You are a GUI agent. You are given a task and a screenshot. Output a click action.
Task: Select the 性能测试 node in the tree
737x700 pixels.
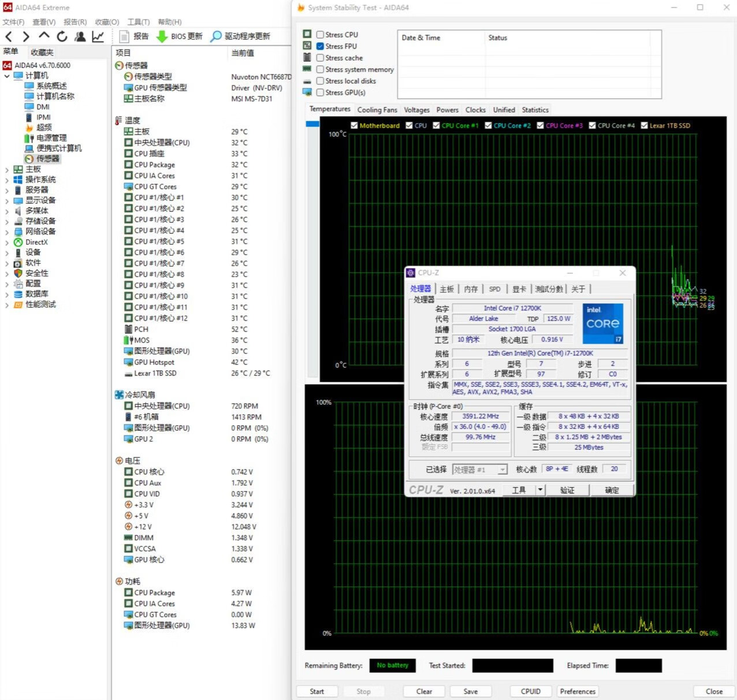pyautogui.click(x=40, y=304)
